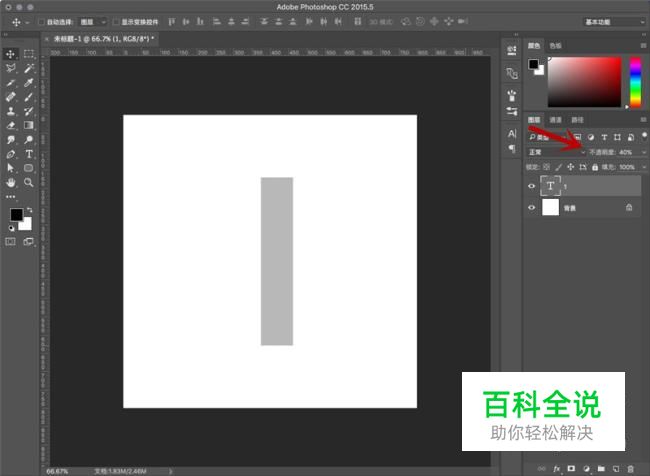Toggle lock position
The width and height of the screenshot is (650, 476).
pyautogui.click(x=571, y=167)
